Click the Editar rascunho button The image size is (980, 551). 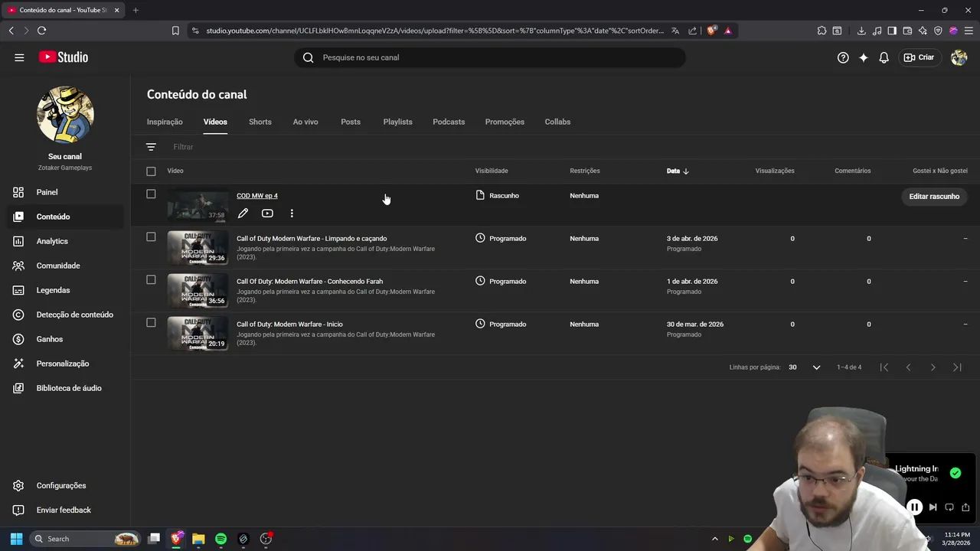point(934,197)
